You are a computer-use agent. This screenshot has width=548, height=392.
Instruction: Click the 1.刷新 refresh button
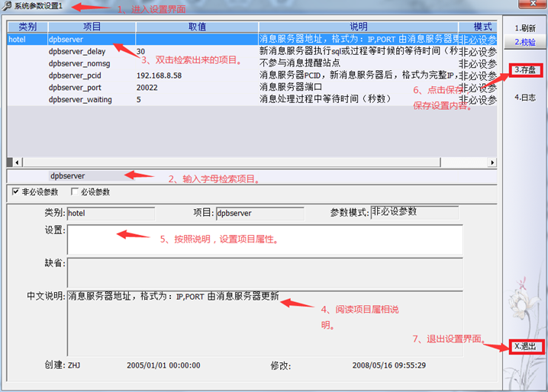[x=524, y=27]
